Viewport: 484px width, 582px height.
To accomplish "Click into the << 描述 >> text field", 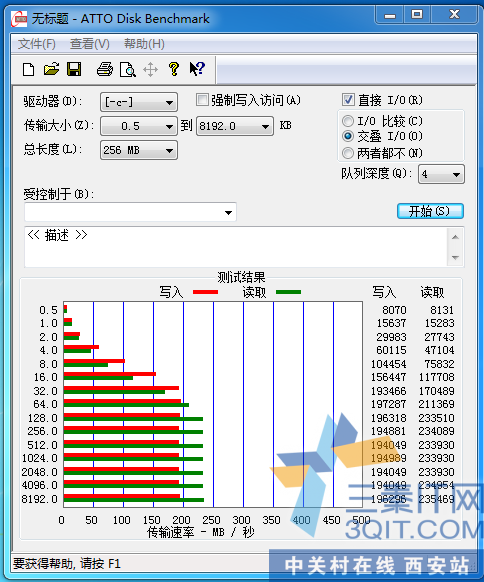I will click(236, 247).
